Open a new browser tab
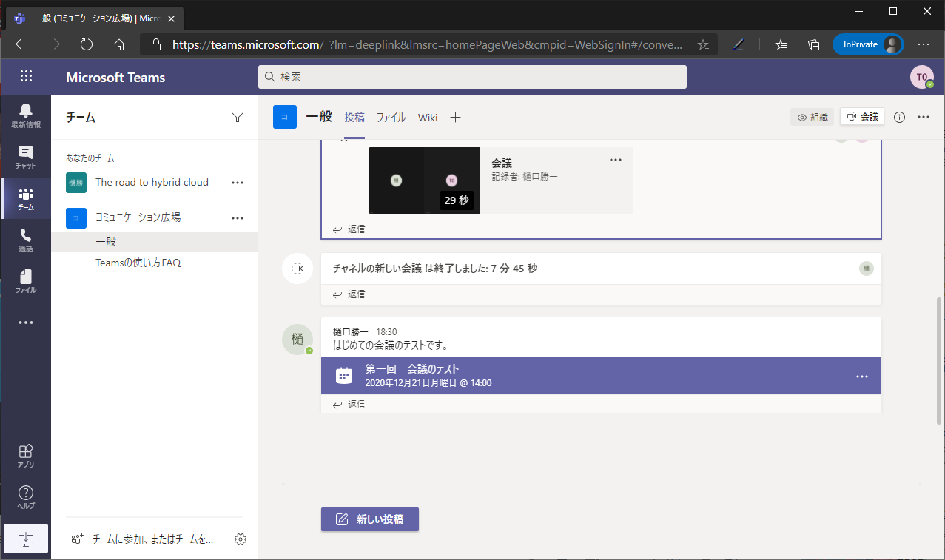The height and width of the screenshot is (560, 945). click(x=195, y=18)
